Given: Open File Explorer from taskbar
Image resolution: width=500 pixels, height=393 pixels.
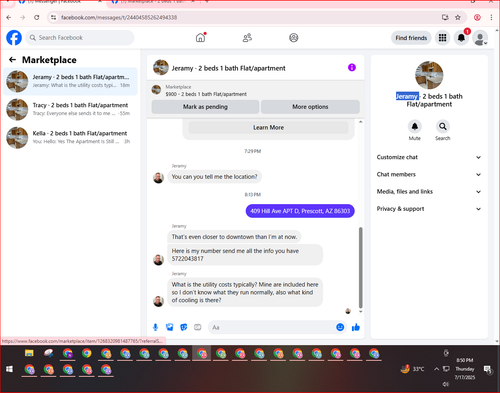Looking at the screenshot, I should coord(29,353).
